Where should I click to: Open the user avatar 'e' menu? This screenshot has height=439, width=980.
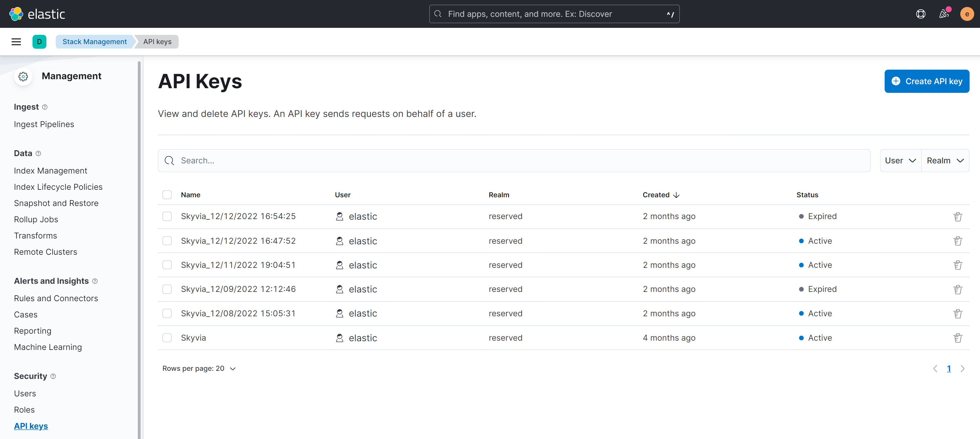(x=967, y=14)
